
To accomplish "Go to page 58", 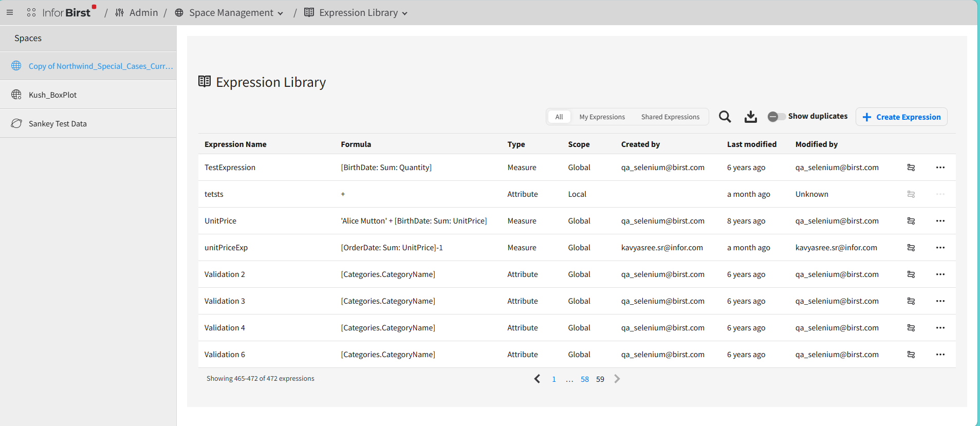I will point(585,379).
